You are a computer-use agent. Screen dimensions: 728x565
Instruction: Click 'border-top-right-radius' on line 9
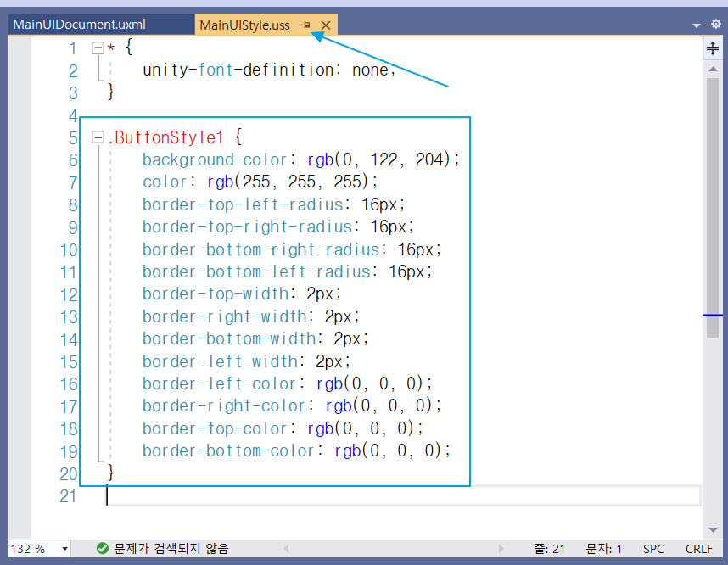tap(247, 227)
